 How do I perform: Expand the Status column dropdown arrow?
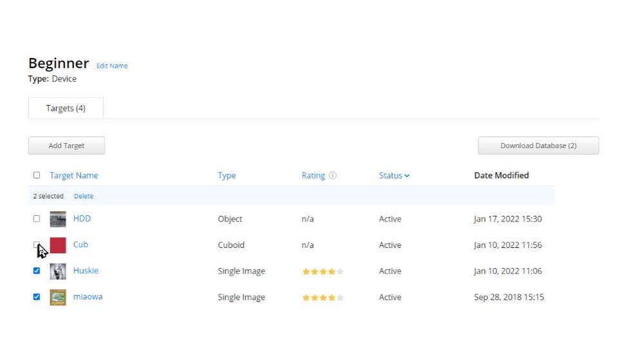pyautogui.click(x=407, y=176)
